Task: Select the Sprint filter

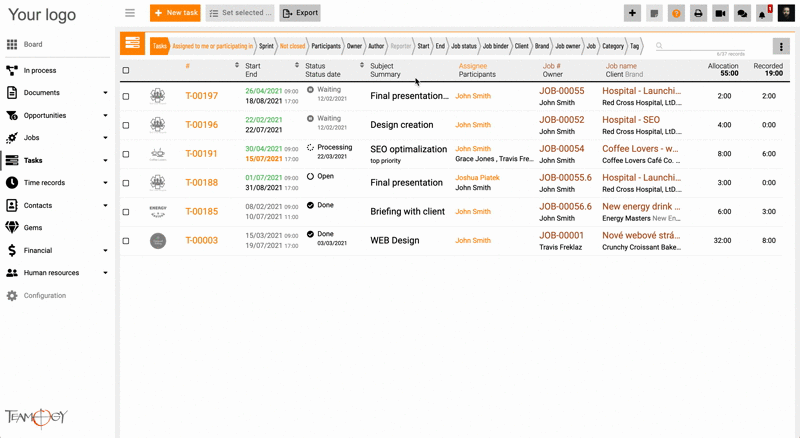Action: (x=266, y=46)
